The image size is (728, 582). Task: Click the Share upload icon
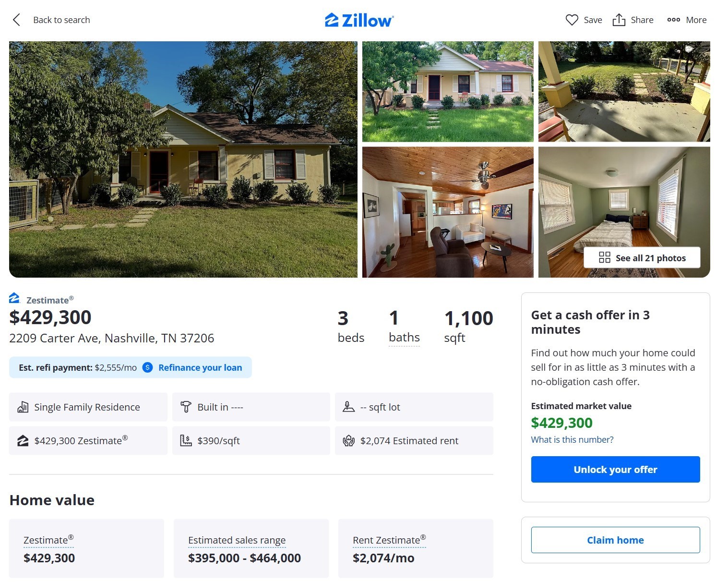619,20
